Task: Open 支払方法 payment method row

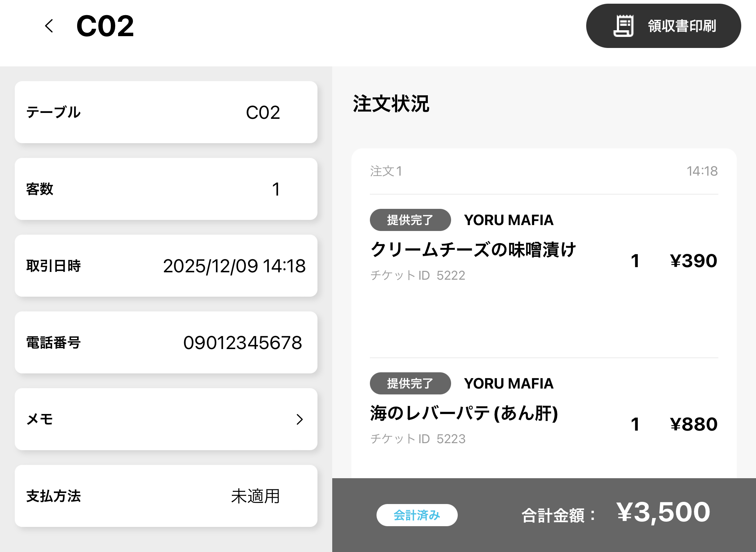Action: pyautogui.click(x=166, y=496)
